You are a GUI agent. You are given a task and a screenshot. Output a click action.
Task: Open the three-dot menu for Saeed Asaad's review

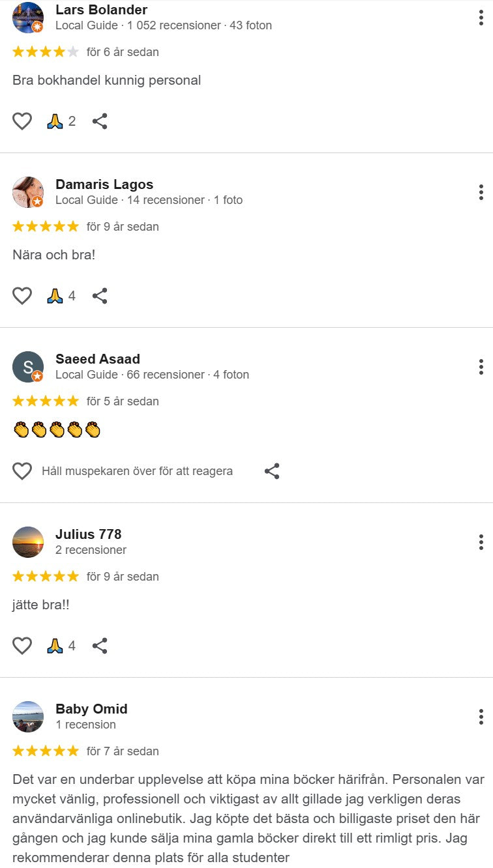pos(481,367)
